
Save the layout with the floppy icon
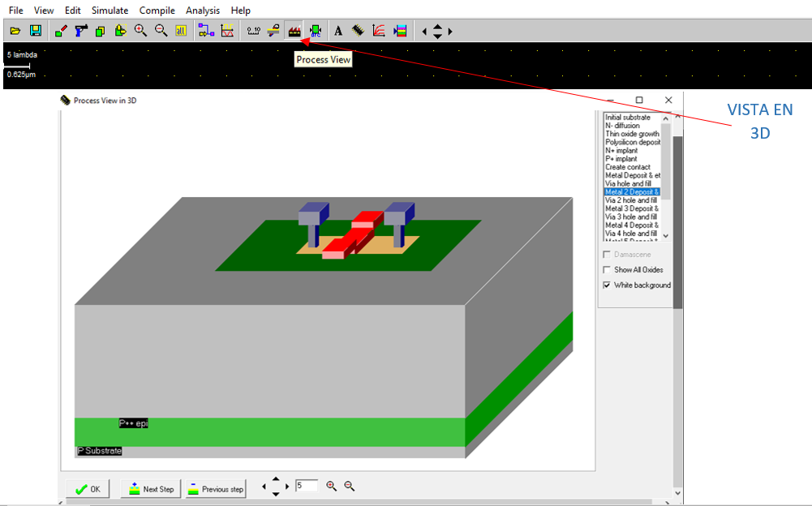36,31
